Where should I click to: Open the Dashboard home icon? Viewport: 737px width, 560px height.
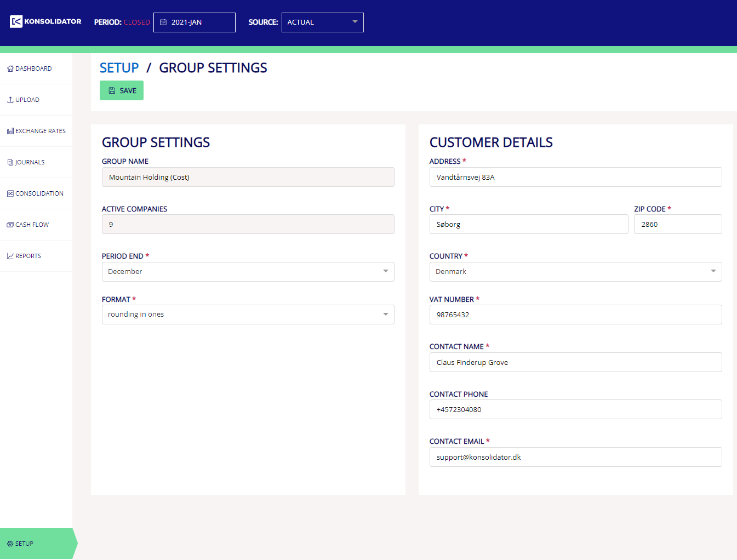(x=10, y=69)
